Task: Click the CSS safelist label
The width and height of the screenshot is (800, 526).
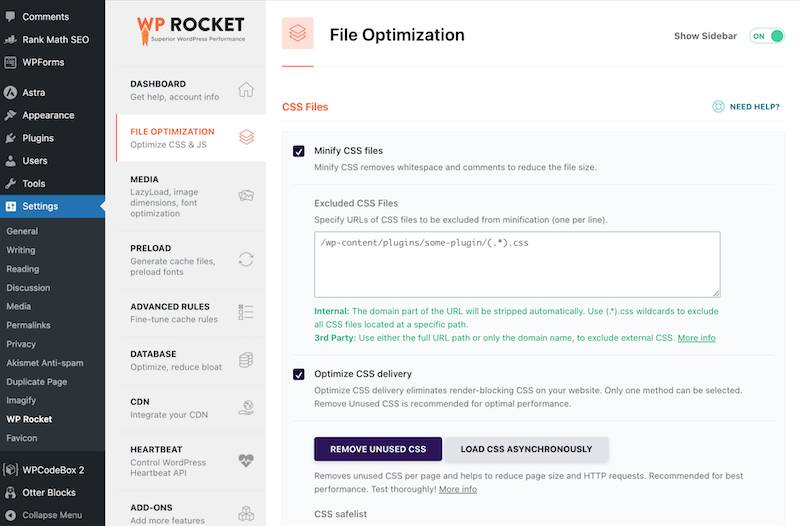Action: (340, 514)
